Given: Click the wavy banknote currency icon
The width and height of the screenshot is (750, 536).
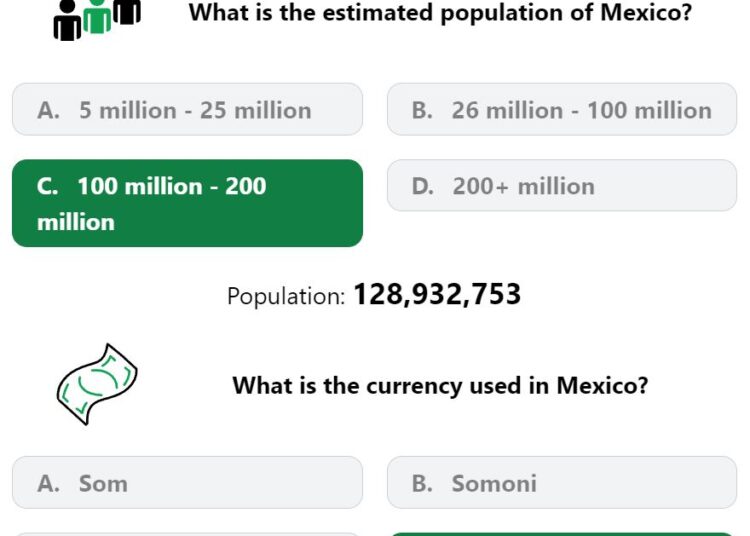Looking at the screenshot, I should pos(97,384).
